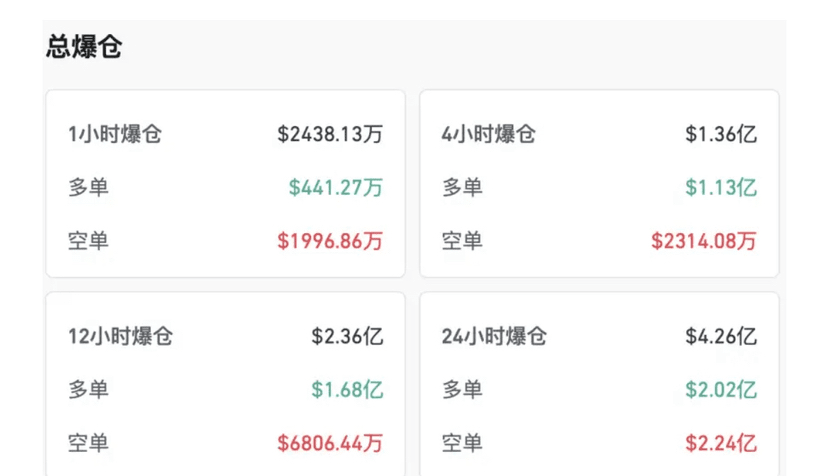Click the red $2.24亿 short value
This screenshot has height=476, width=829.
click(x=721, y=443)
